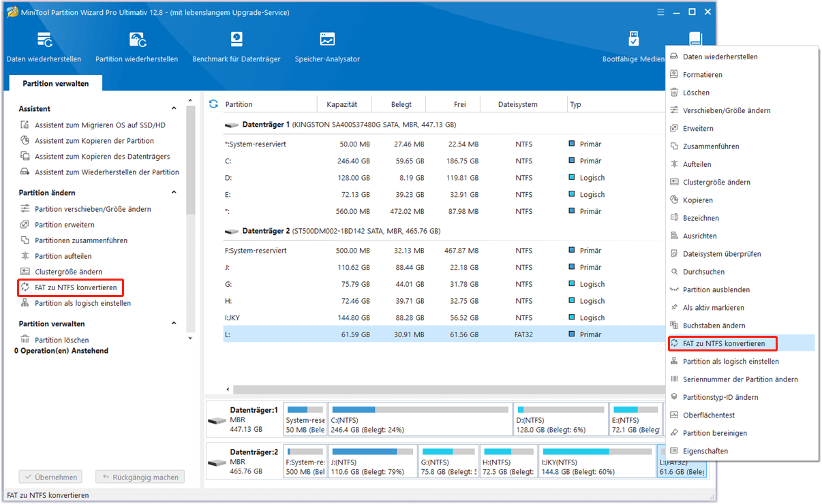
Task: Open Speicher-Analysator tool
Action: tap(327, 48)
